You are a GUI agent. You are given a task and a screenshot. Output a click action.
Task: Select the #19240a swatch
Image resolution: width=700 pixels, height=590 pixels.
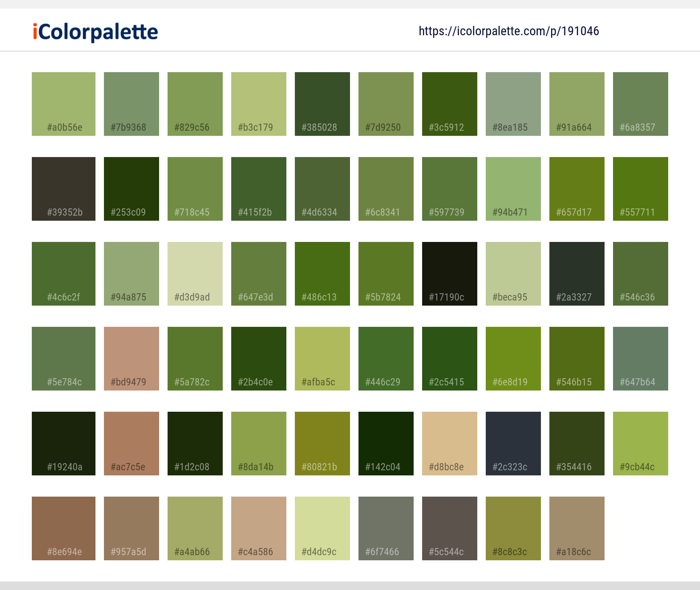(x=64, y=444)
